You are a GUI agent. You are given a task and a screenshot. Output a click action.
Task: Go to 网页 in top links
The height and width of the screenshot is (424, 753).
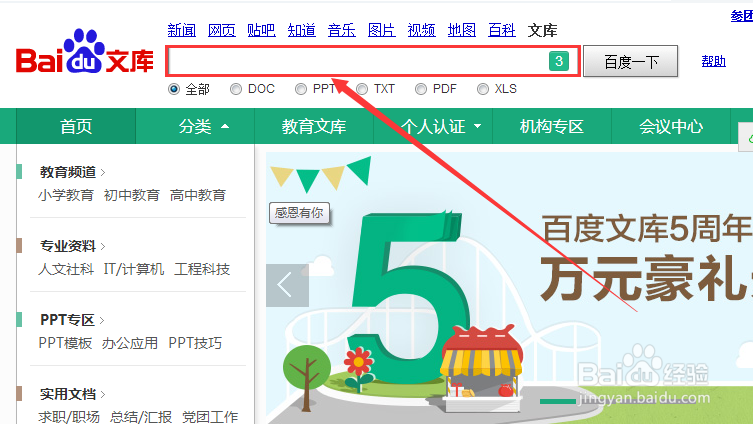click(221, 30)
